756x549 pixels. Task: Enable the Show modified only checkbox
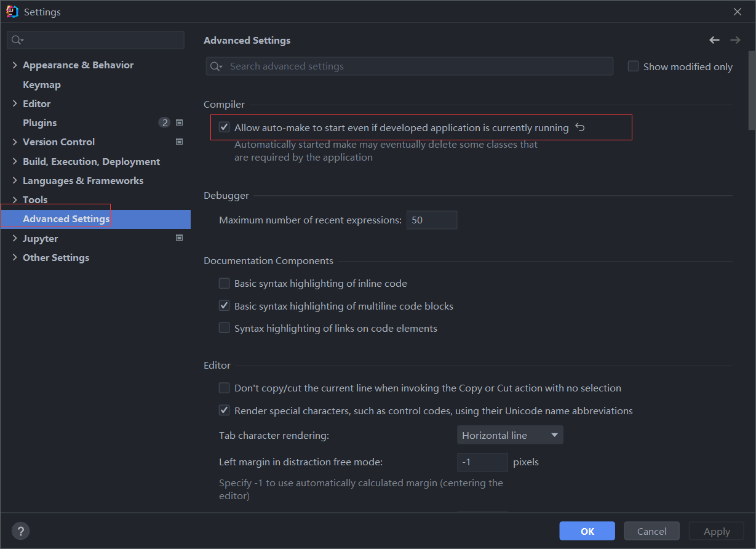click(633, 66)
